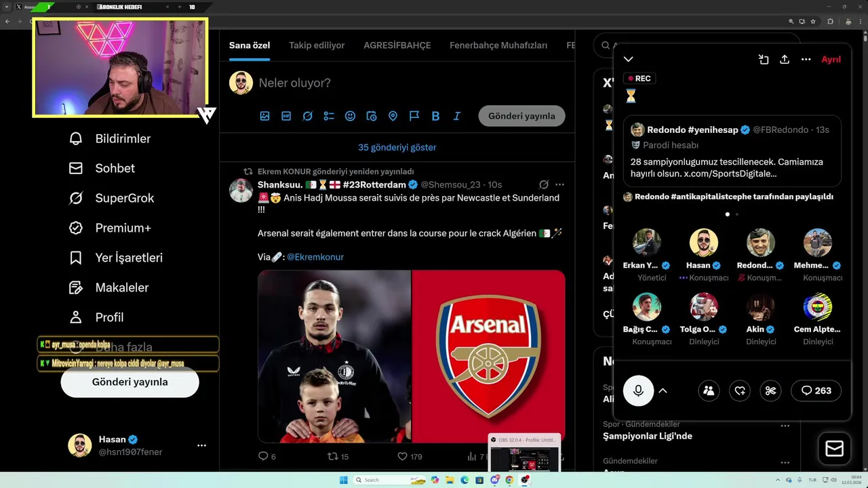Repost the Shanksuu post with 15 reposts
Screen dimensions: 868x488
(338, 456)
